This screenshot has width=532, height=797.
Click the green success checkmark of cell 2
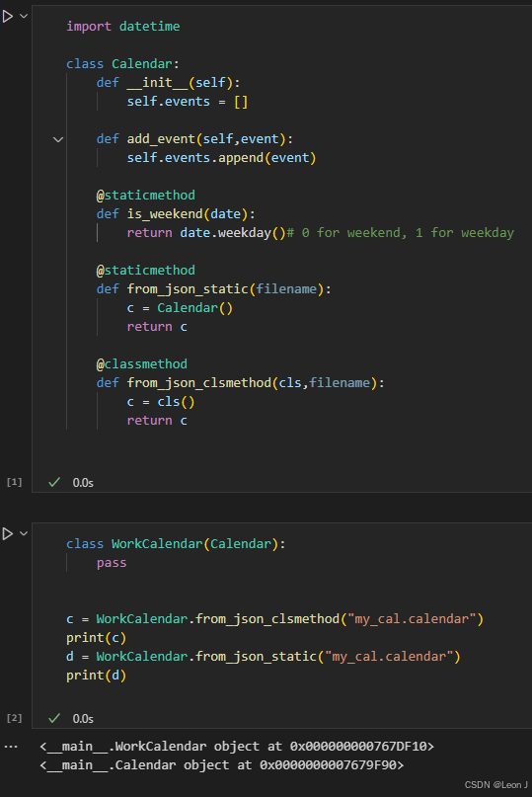(x=54, y=718)
